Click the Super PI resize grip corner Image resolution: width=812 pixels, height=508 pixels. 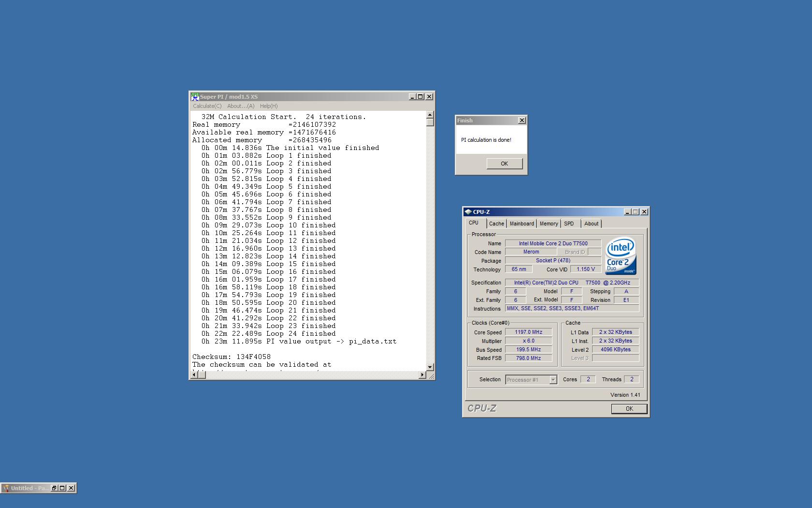click(x=431, y=375)
